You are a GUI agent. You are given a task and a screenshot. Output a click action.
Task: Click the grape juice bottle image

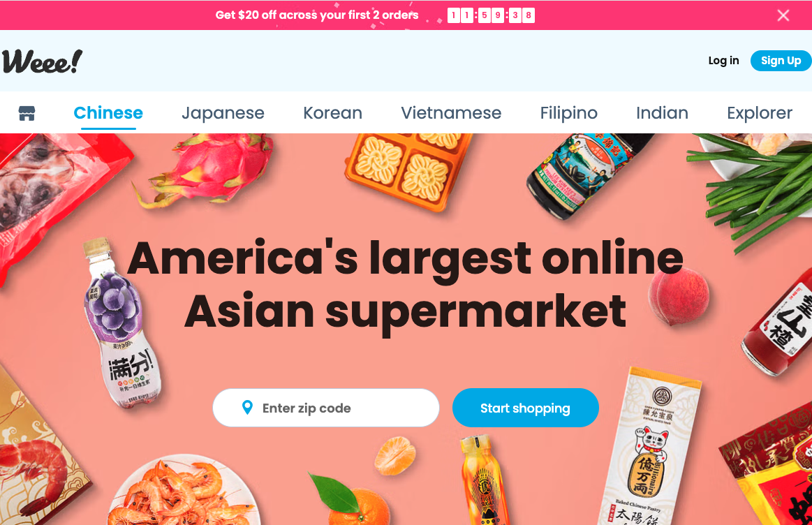122,323
